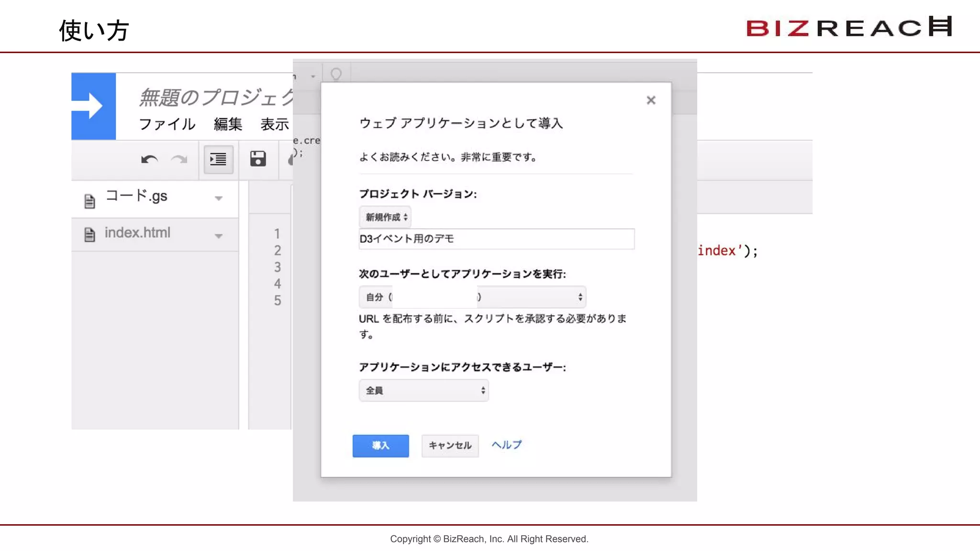Click the undo arrow icon
Viewport: 980px width, 551px height.
click(149, 159)
